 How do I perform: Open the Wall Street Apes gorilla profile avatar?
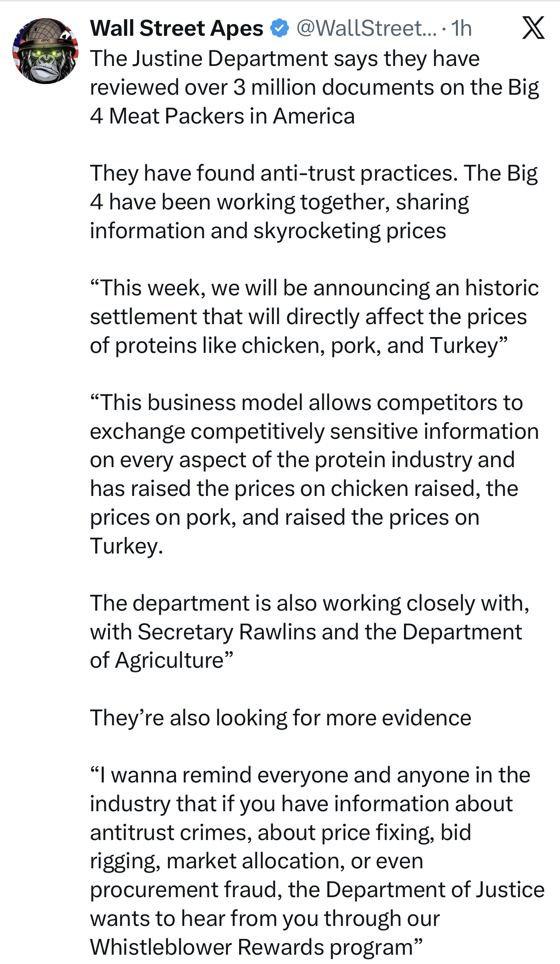[x=45, y=51]
